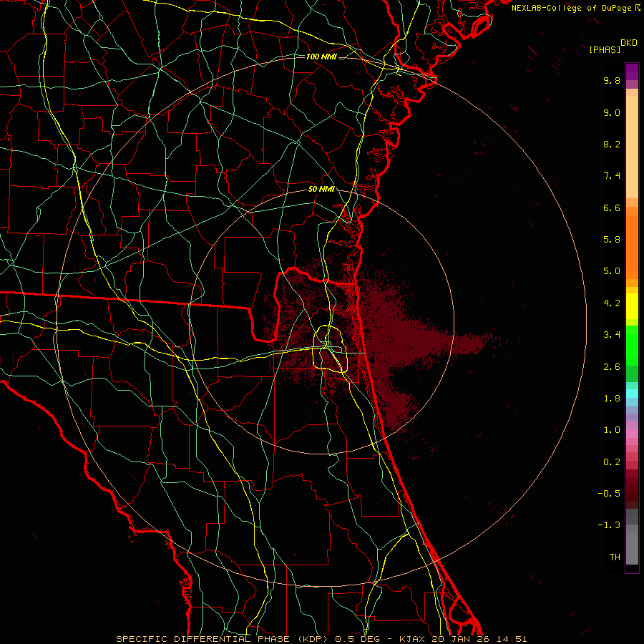The height and width of the screenshot is (644, 644).
Task: Click the 5.0 legend value
Action: [612, 271]
